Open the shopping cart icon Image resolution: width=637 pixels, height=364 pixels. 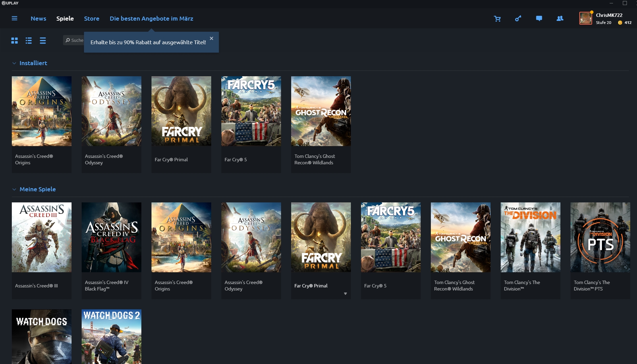(497, 19)
